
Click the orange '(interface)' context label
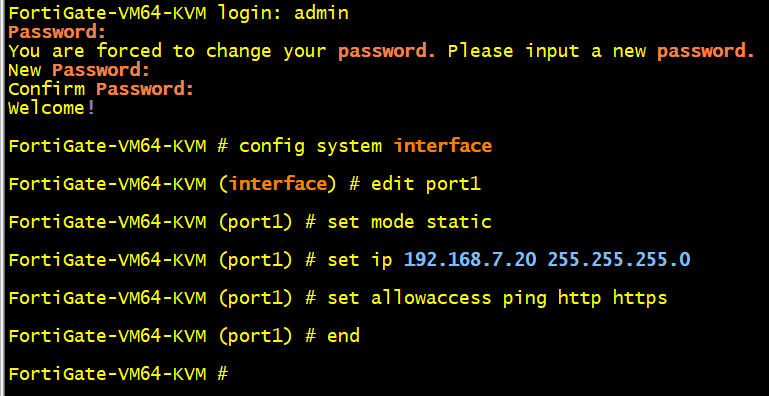coord(278,184)
